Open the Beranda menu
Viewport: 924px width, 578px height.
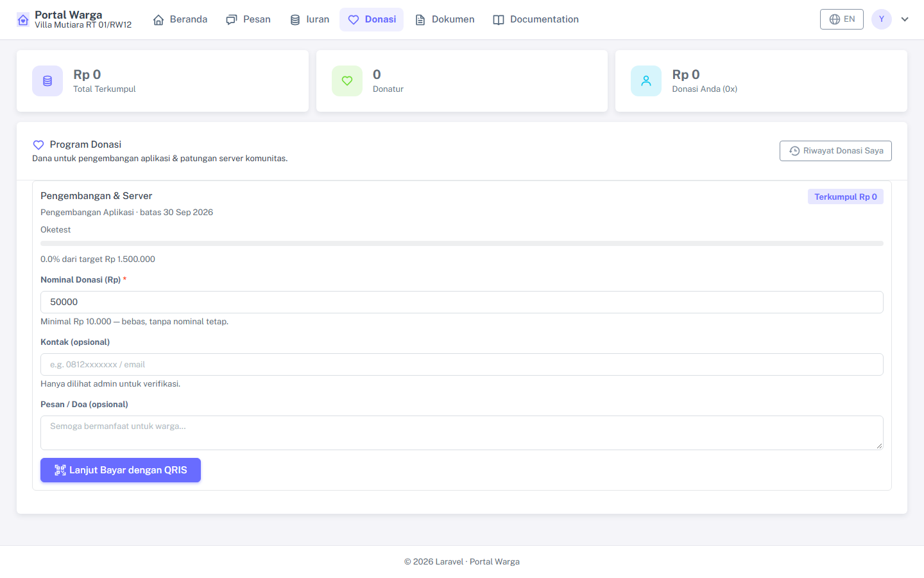[x=180, y=19]
